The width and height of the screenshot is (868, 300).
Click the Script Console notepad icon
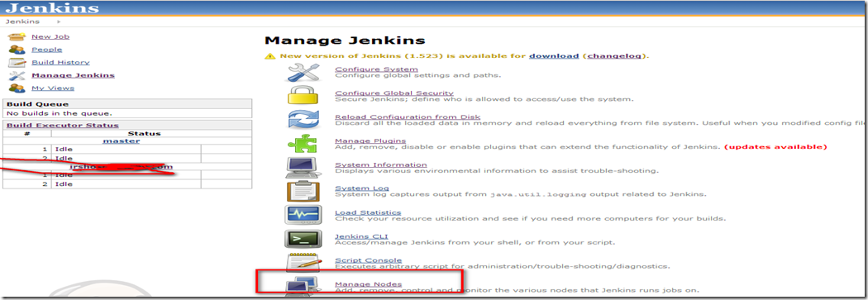coord(303,263)
